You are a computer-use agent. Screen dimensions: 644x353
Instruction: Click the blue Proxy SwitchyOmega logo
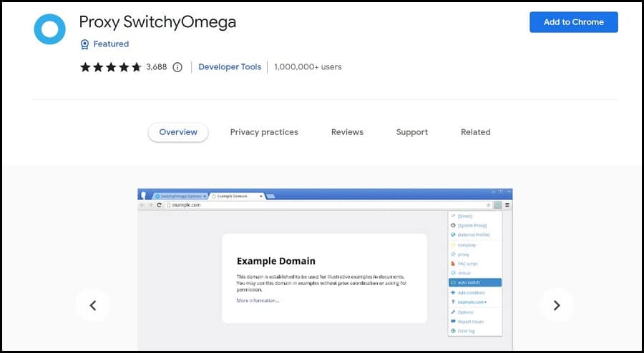(x=49, y=29)
